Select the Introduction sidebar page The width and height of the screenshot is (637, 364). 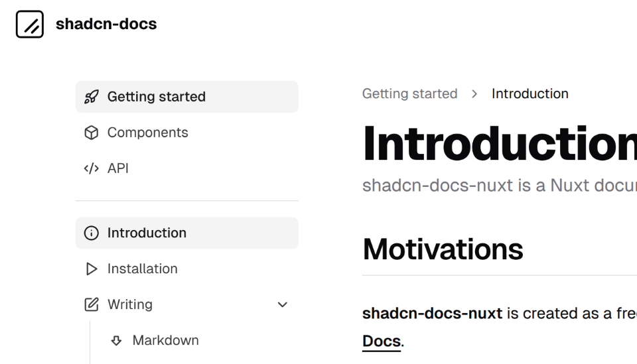click(x=147, y=233)
